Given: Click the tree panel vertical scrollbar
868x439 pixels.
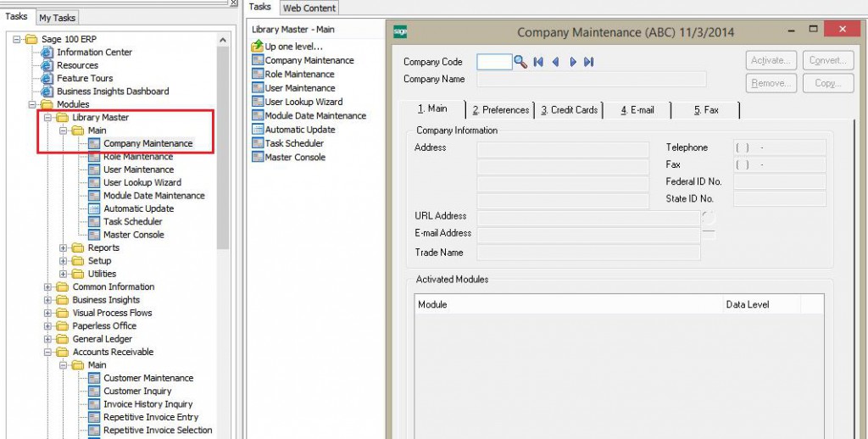Looking at the screenshot, I should click(223, 169).
